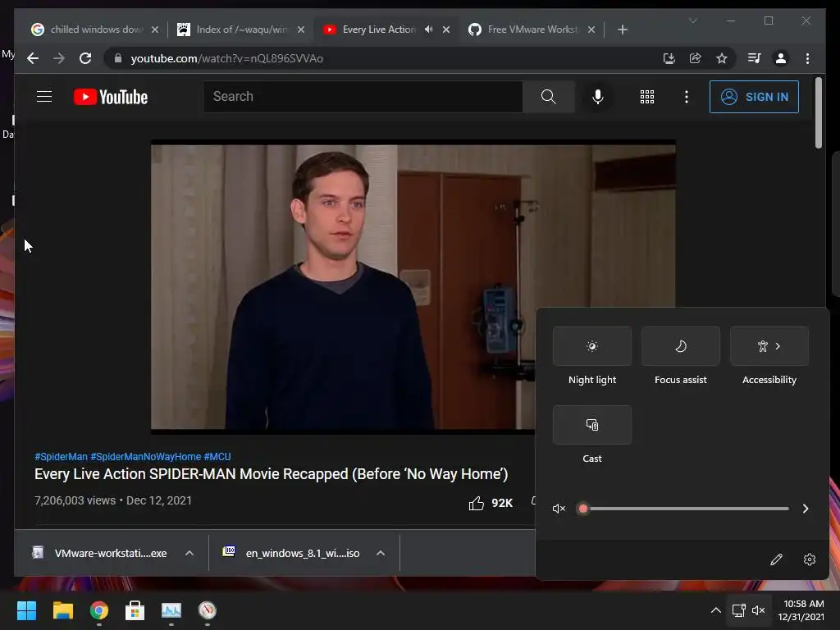Image resolution: width=840 pixels, height=630 pixels.
Task: Bookmark this tab with star icon
Action: (722, 58)
